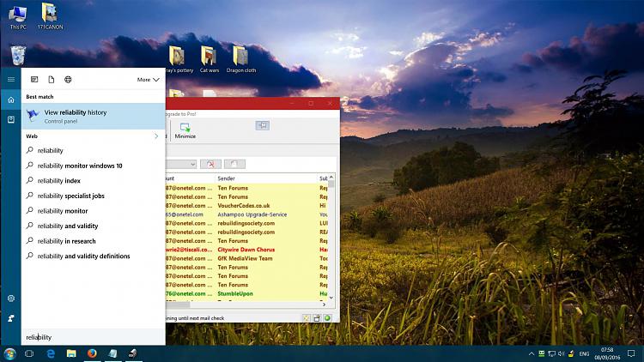Click the grey button beside delete icon
The width and height of the screenshot is (644, 362).
234,164
